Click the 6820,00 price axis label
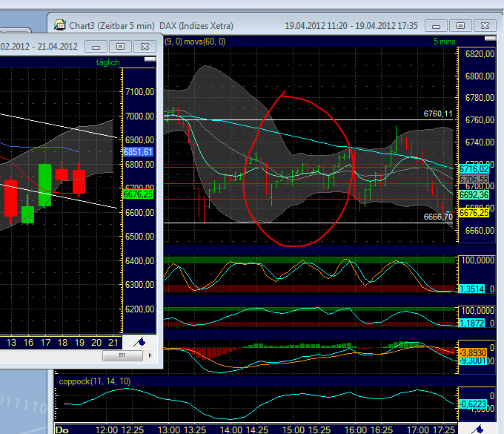Image resolution: width=504 pixels, height=434 pixels. coord(480,54)
